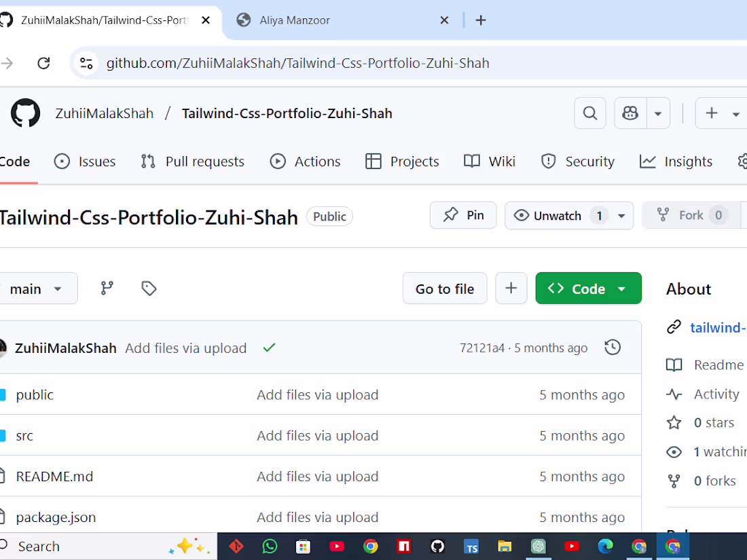This screenshot has width=747, height=560.
Task: Open the repository search icon
Action: point(589,113)
